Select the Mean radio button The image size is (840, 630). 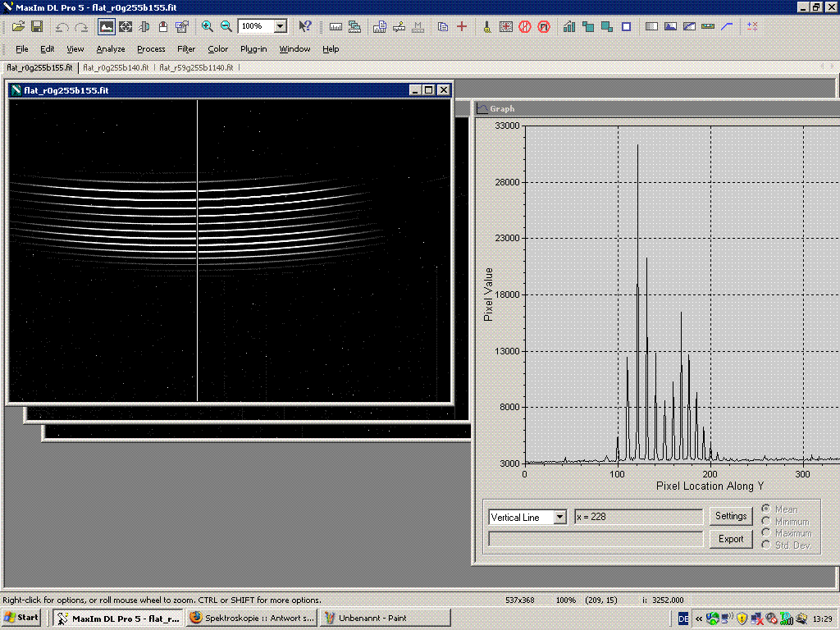[765, 509]
